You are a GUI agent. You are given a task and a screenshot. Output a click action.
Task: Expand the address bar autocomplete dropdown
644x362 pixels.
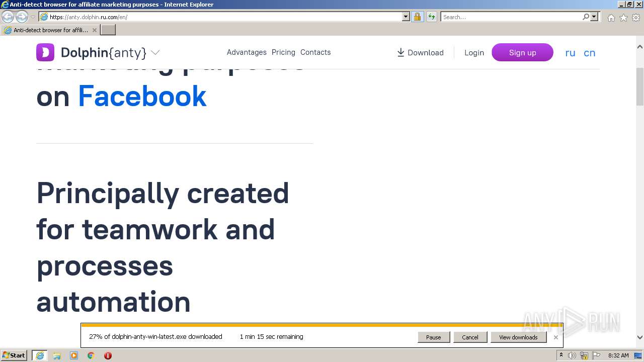point(406,17)
